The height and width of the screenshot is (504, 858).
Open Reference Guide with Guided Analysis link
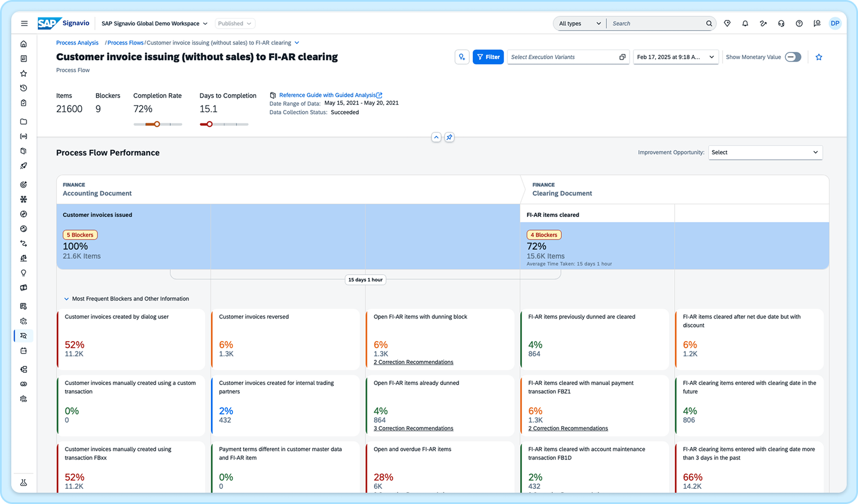point(330,95)
